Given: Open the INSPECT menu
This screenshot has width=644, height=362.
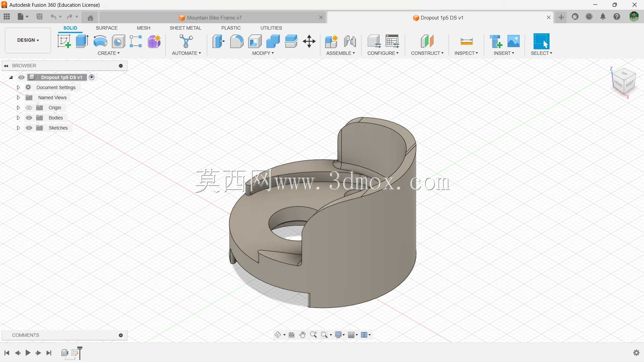Looking at the screenshot, I should [466, 53].
